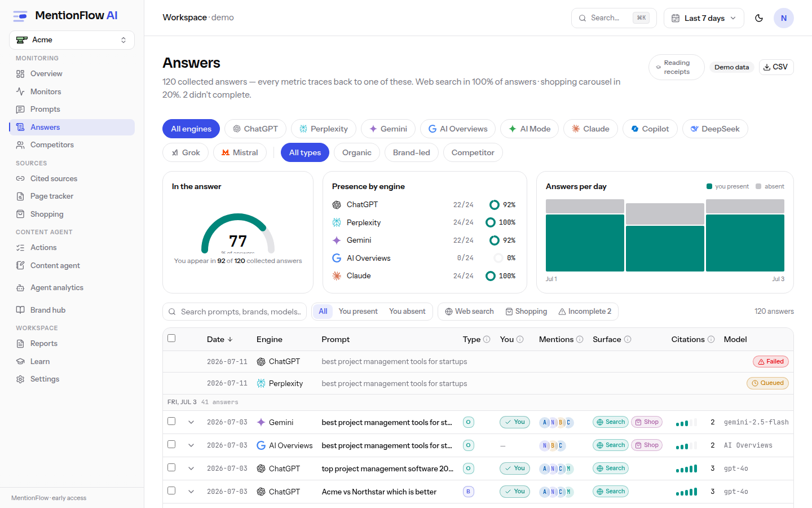The image size is (812, 508).
Task: Click info icon next to Type header
Action: [x=487, y=339]
